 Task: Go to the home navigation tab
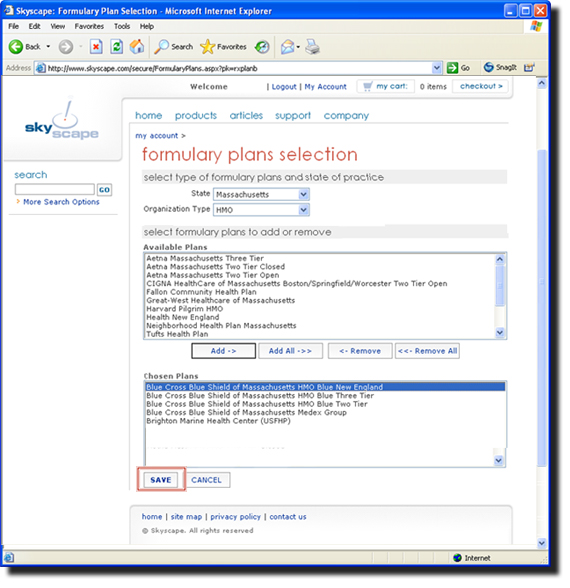(148, 116)
